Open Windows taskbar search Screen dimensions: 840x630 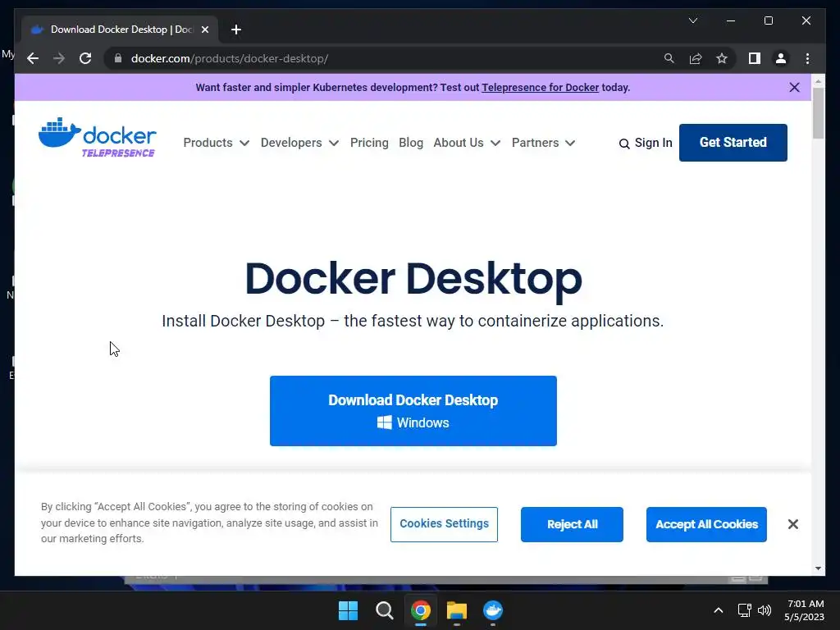384,610
